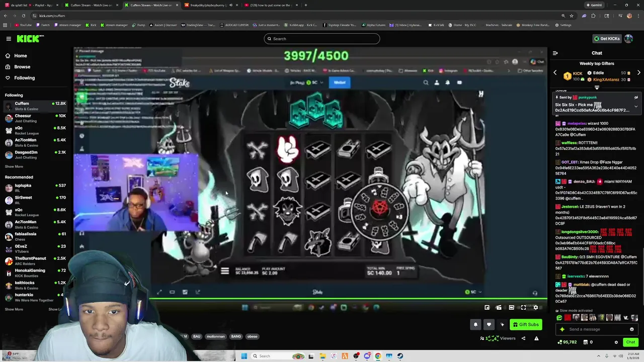The width and height of the screenshot is (644, 362).
Task: Open lupiupka recommended channel
Action: (x=35, y=188)
